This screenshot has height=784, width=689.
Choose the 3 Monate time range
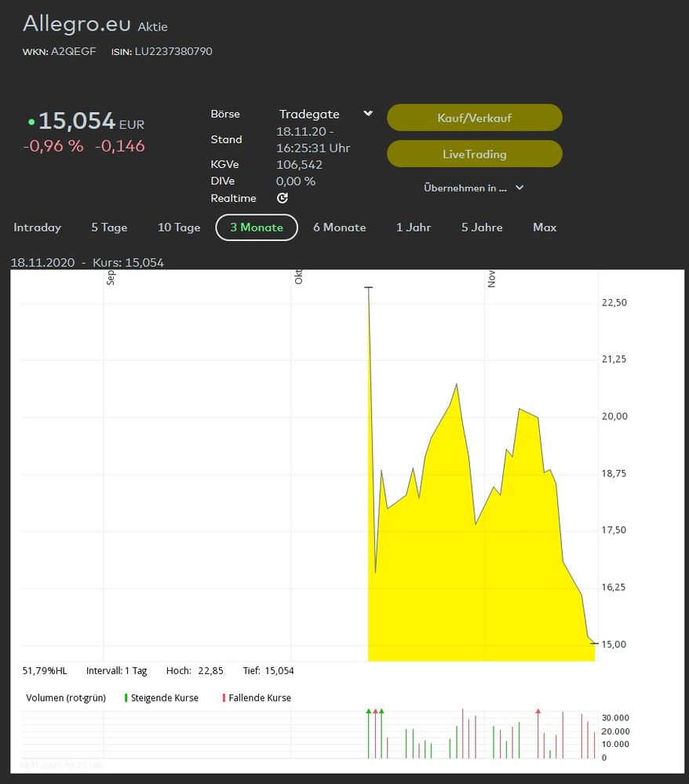257,228
